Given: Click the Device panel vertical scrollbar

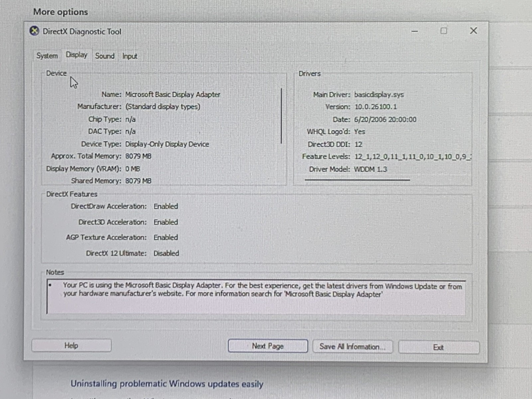Looking at the screenshot, I should (282, 116).
